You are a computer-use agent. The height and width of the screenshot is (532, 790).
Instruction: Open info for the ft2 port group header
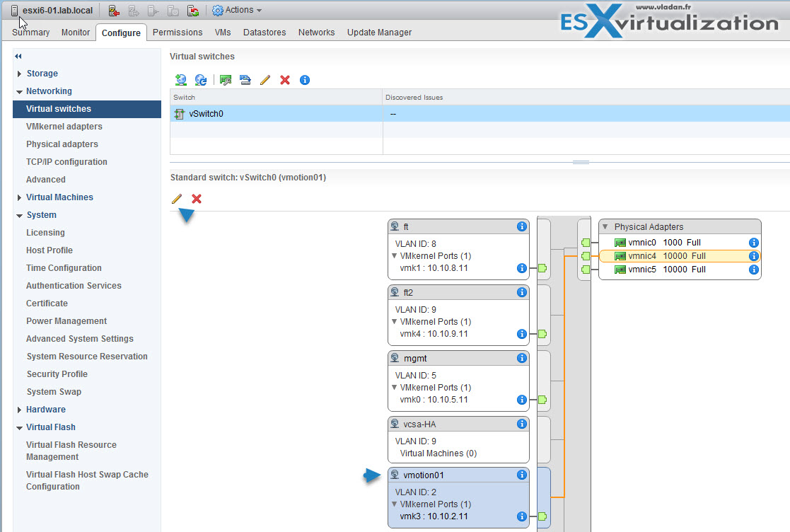pos(522,292)
